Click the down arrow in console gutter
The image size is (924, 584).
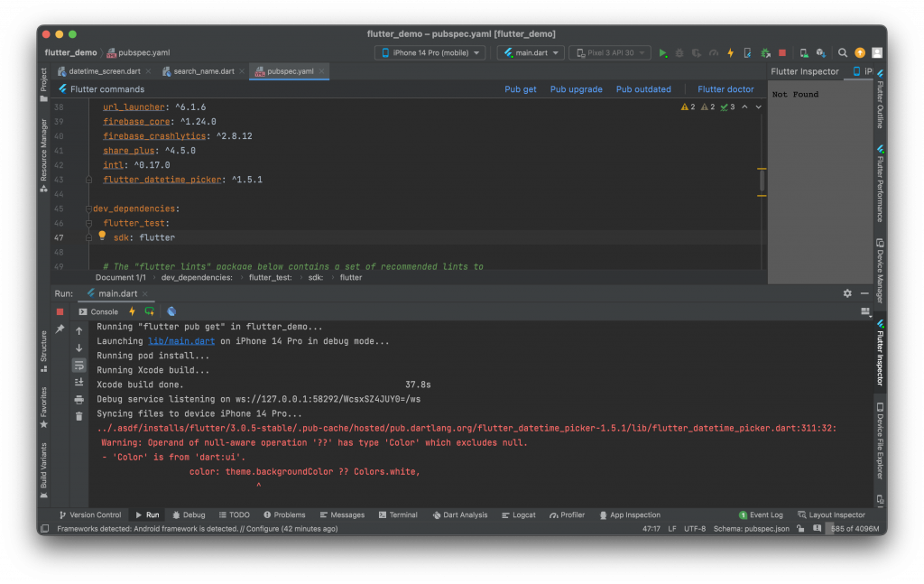pos(79,348)
